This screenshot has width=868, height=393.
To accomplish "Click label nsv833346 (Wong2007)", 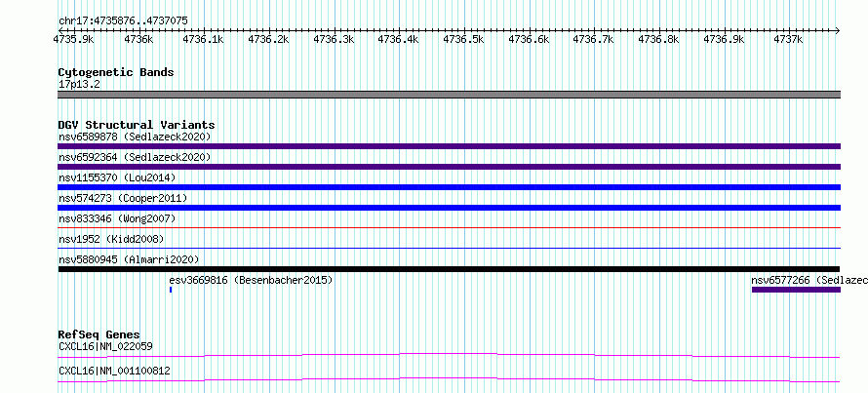I will [117, 218].
